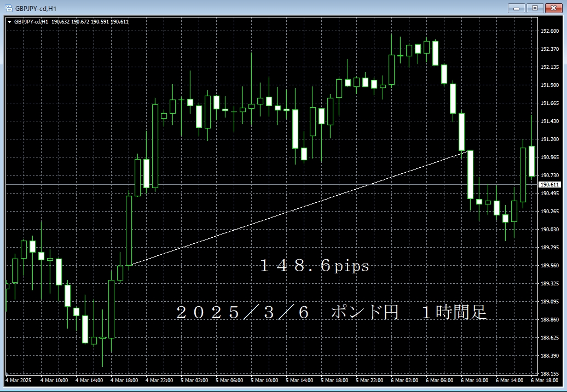Maximize the GBPJPY-cd,H1 chart window
Viewport: 567px width, 392px height.
click(x=535, y=8)
